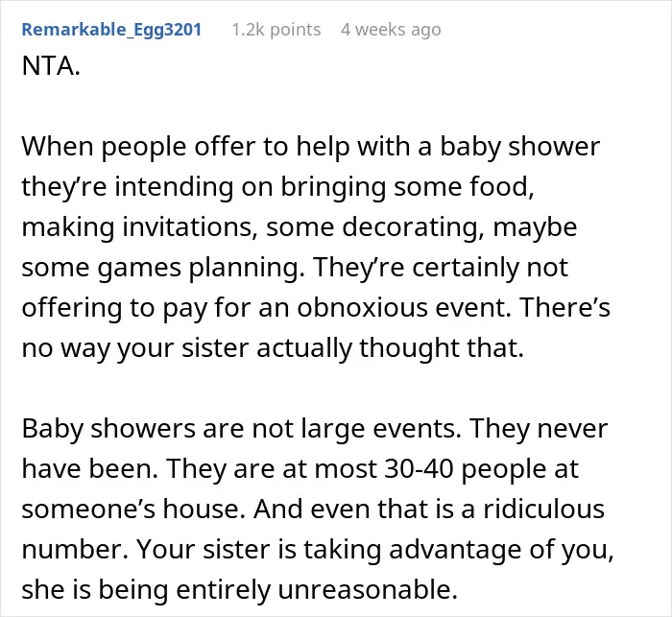Screen dimensions: 672x617
Task: Click the line starting 'making invitations'
Action: (300, 227)
